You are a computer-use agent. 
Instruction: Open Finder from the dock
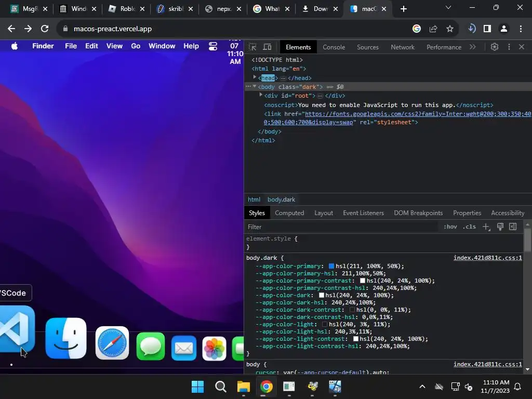66,338
